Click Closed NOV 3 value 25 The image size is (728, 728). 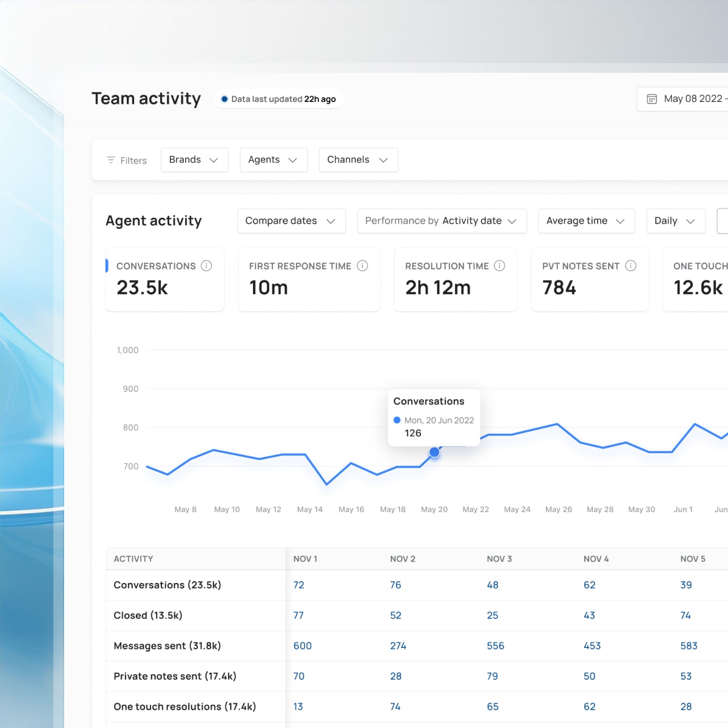pyautogui.click(x=493, y=615)
